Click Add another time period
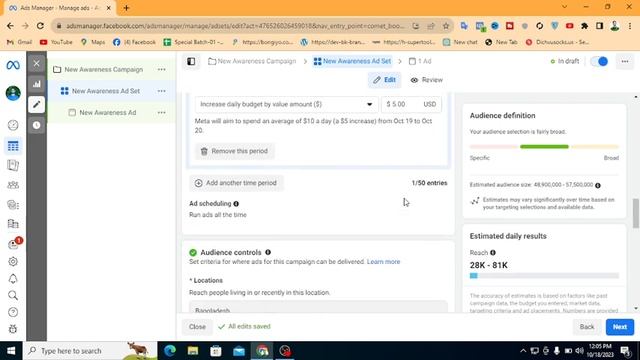The width and height of the screenshot is (640, 360). 236,183
